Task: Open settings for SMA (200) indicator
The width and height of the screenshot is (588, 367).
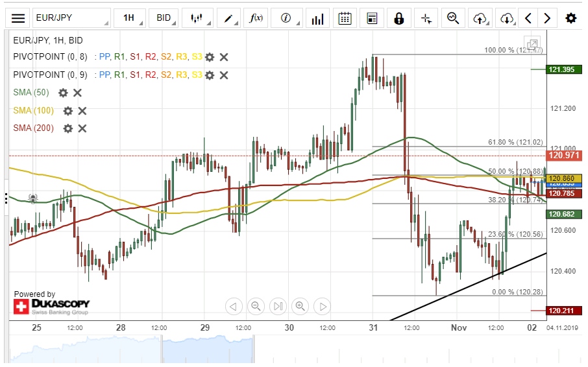Action: click(x=68, y=128)
